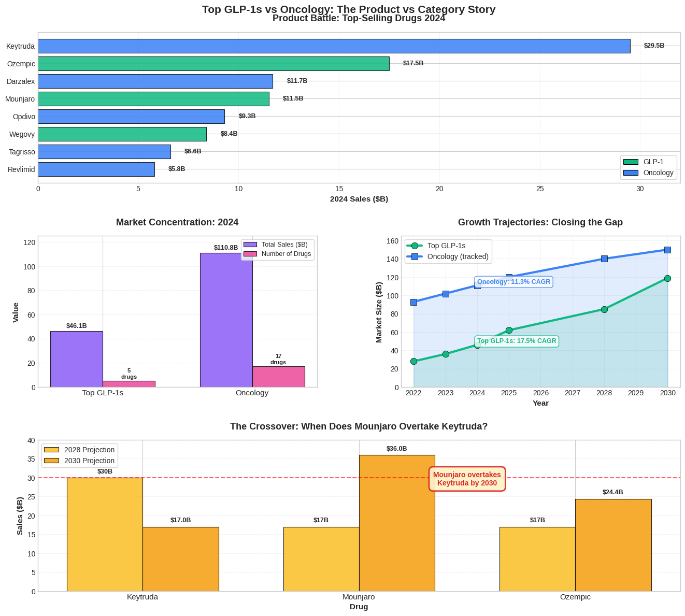Click the Revlimid bar showing $5.8B
Viewport: 685px width, 616px height.
click(x=96, y=169)
